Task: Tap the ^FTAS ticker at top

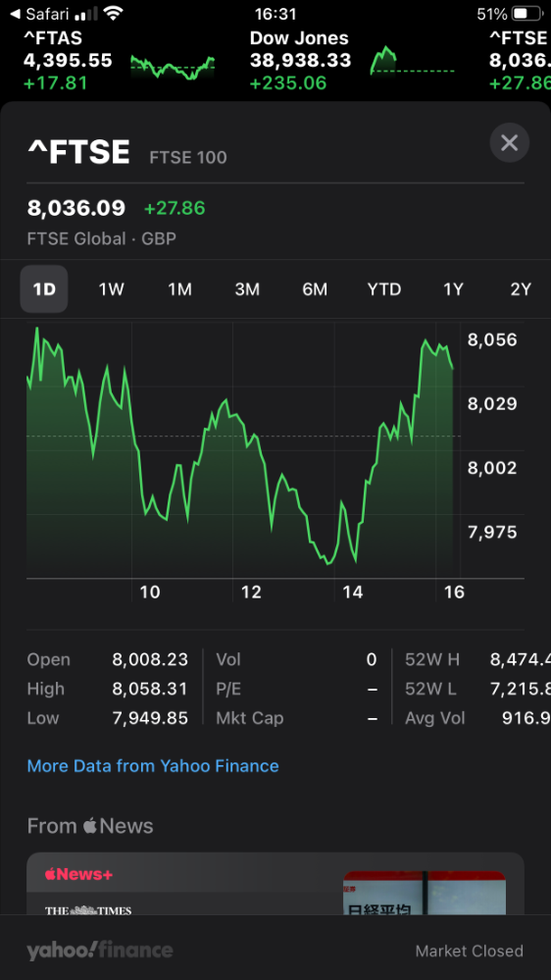Action: coord(68,60)
